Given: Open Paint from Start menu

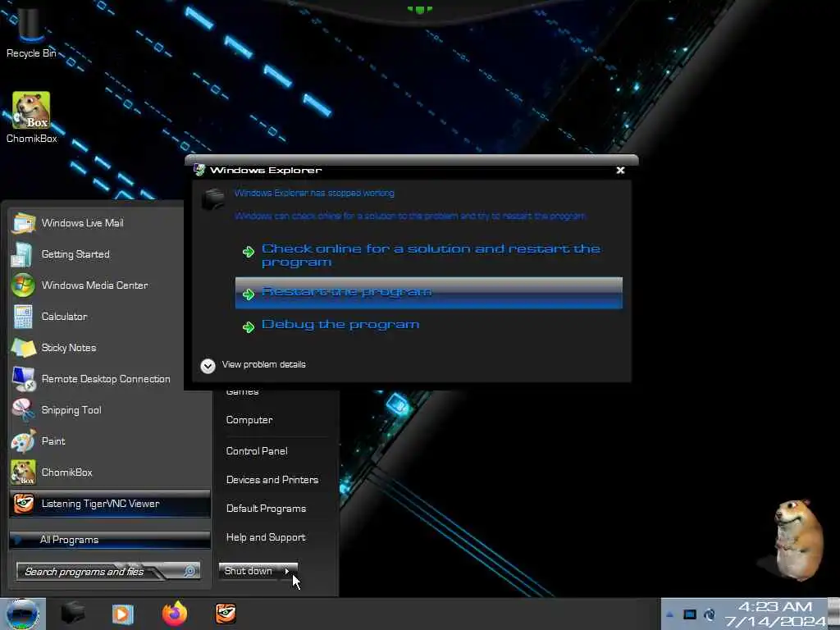Looking at the screenshot, I should [110, 441].
